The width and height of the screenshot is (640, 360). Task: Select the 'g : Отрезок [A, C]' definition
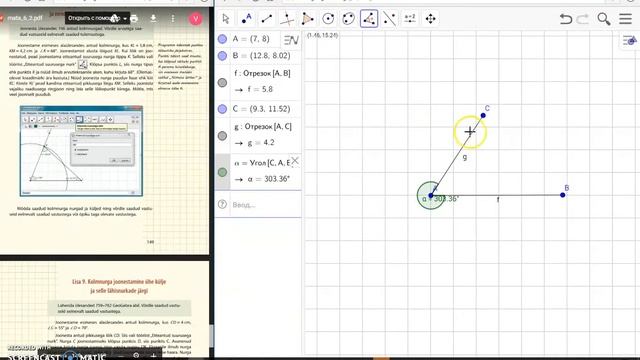click(x=263, y=127)
